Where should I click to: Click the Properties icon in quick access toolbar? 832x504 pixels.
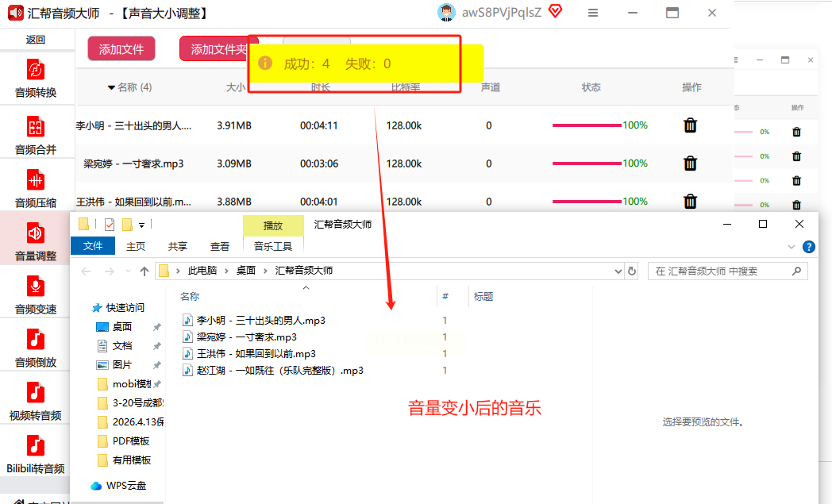[110, 225]
